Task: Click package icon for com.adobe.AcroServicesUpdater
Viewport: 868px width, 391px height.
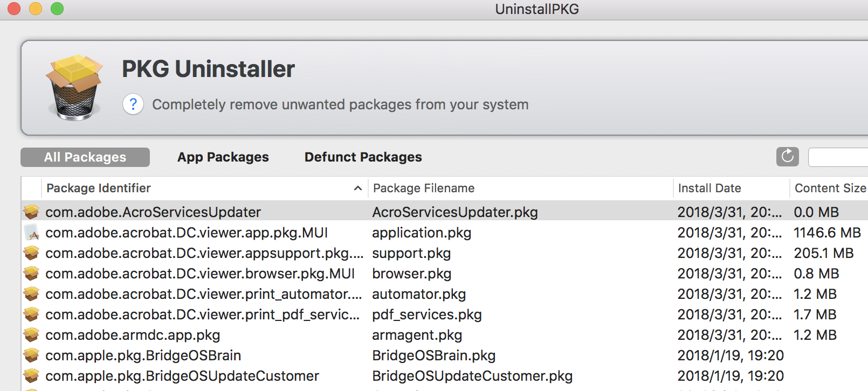Action: coord(31,212)
